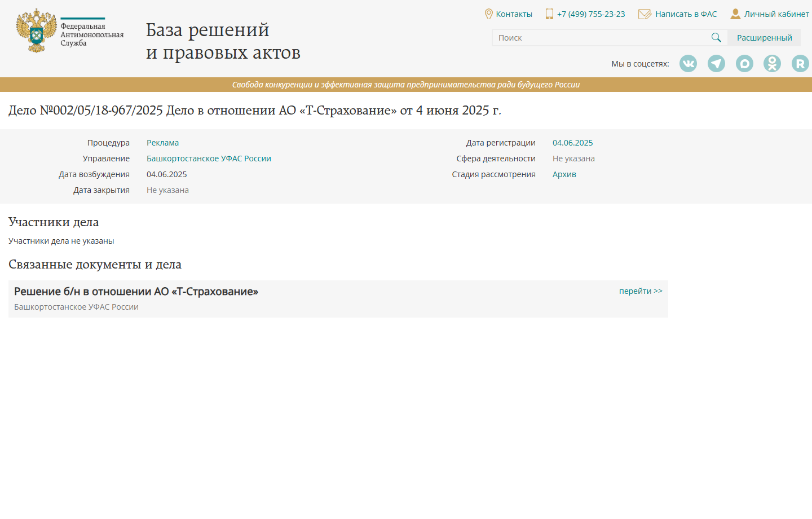Click the phone icon beside +7 (499) 755-23-23
Image resolution: width=812 pixels, height=519 pixels.
(x=549, y=14)
